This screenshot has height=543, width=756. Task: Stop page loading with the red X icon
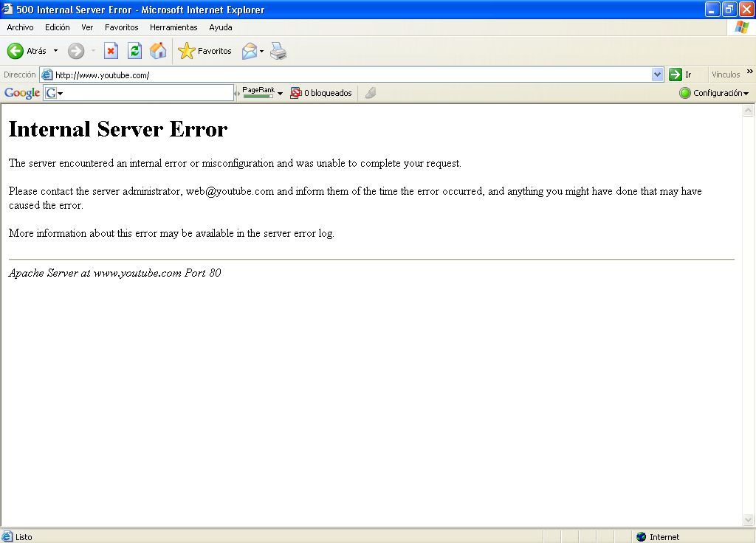coord(111,51)
